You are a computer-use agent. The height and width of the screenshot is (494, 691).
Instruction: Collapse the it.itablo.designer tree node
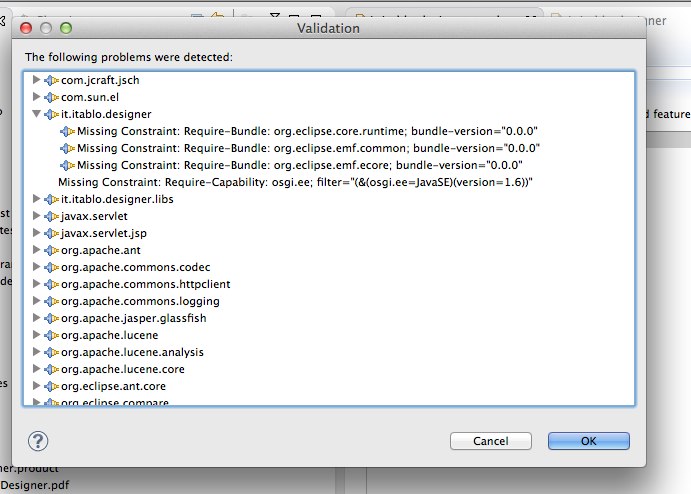(x=37, y=114)
